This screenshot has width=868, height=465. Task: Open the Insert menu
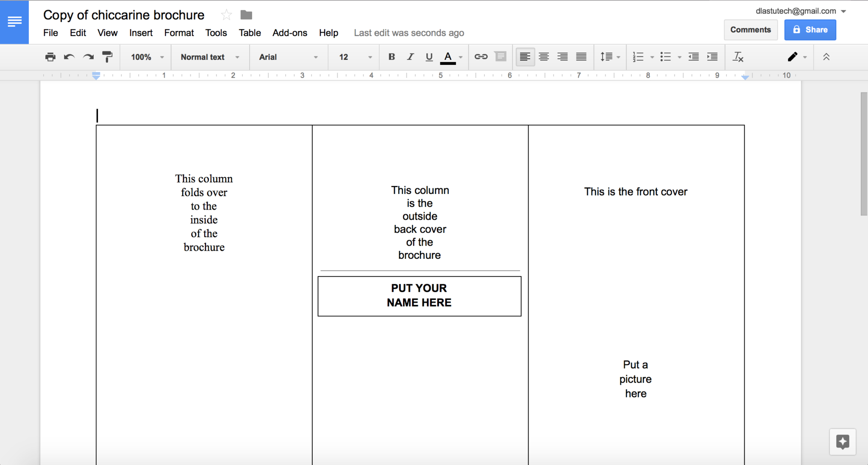tap(140, 33)
